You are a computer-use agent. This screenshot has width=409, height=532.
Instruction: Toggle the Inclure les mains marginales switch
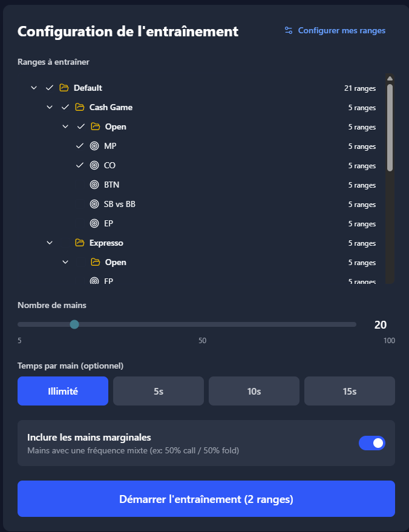click(372, 443)
